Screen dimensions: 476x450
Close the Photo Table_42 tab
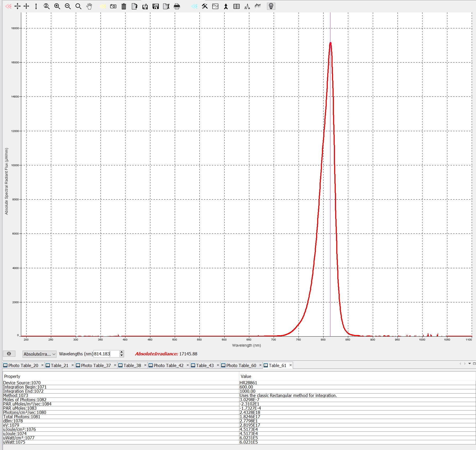click(x=187, y=365)
